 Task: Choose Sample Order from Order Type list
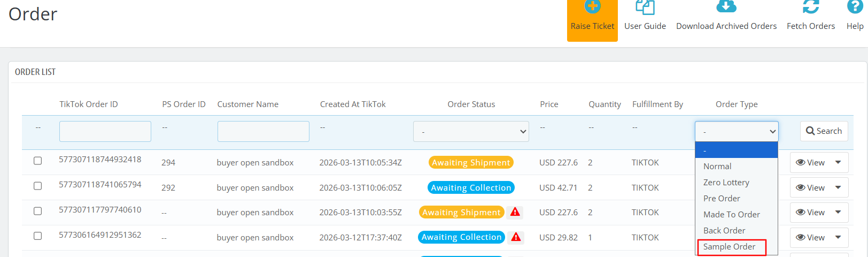730,247
